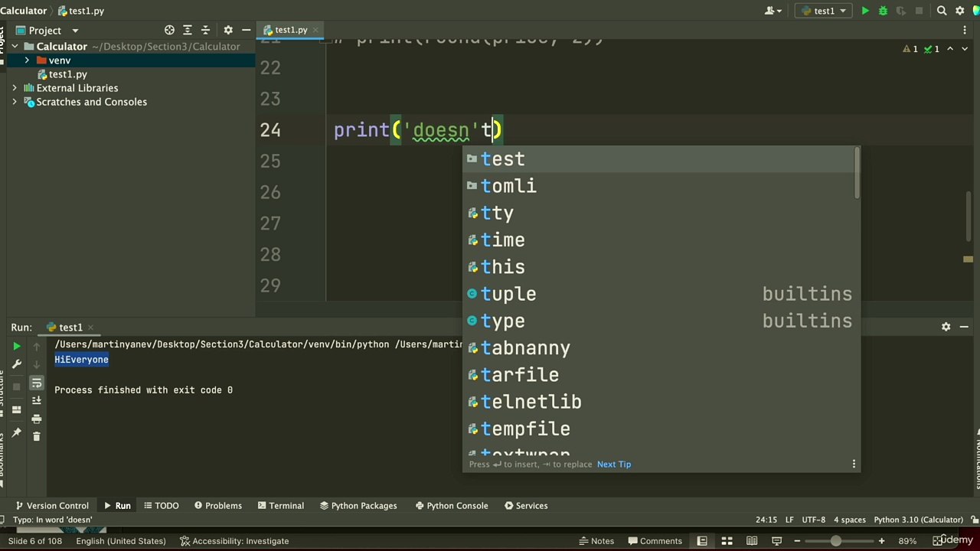The image size is (980, 551).
Task: Choose 'tempfile' from the completion list
Action: [661, 429]
